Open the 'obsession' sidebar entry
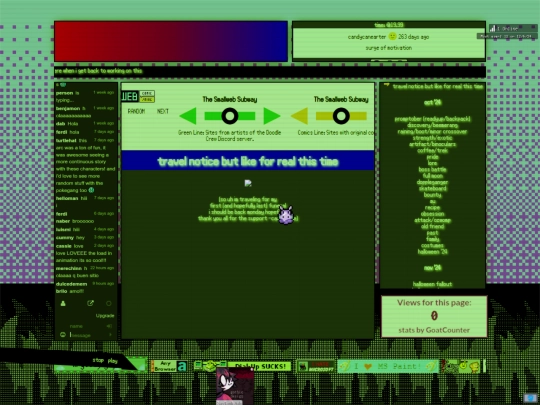This screenshot has width=540, height=405. (433, 214)
